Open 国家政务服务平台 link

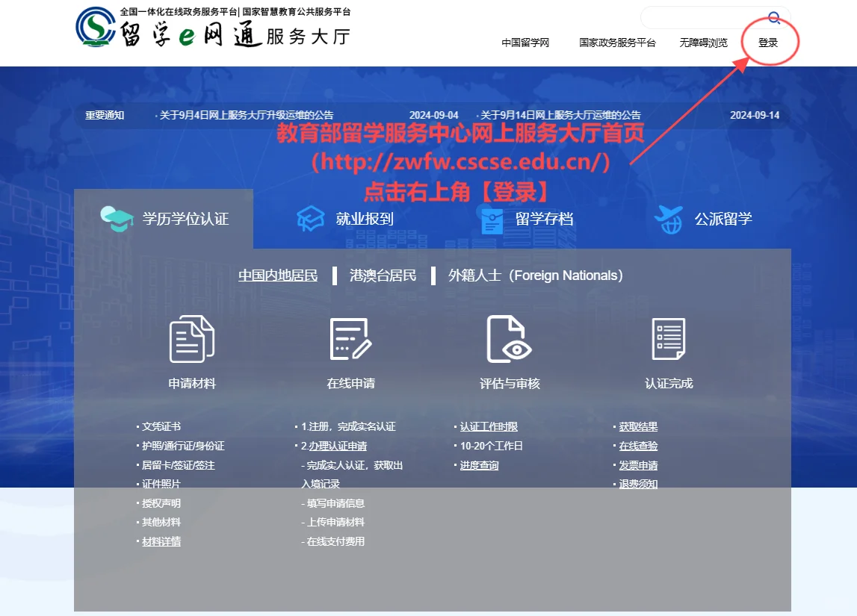coord(618,43)
